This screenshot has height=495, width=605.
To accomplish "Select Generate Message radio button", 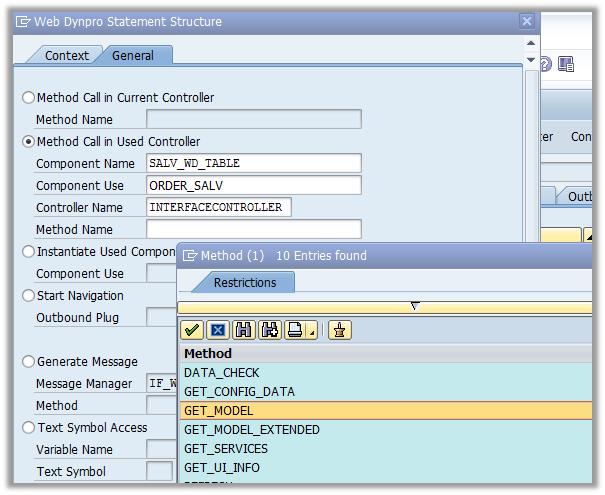I will point(28,362).
